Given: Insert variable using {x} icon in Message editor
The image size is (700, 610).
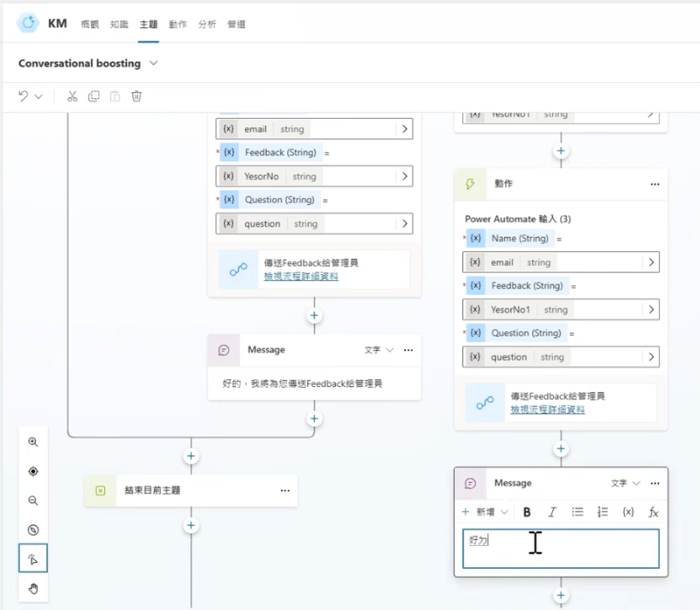Looking at the screenshot, I should (x=627, y=512).
